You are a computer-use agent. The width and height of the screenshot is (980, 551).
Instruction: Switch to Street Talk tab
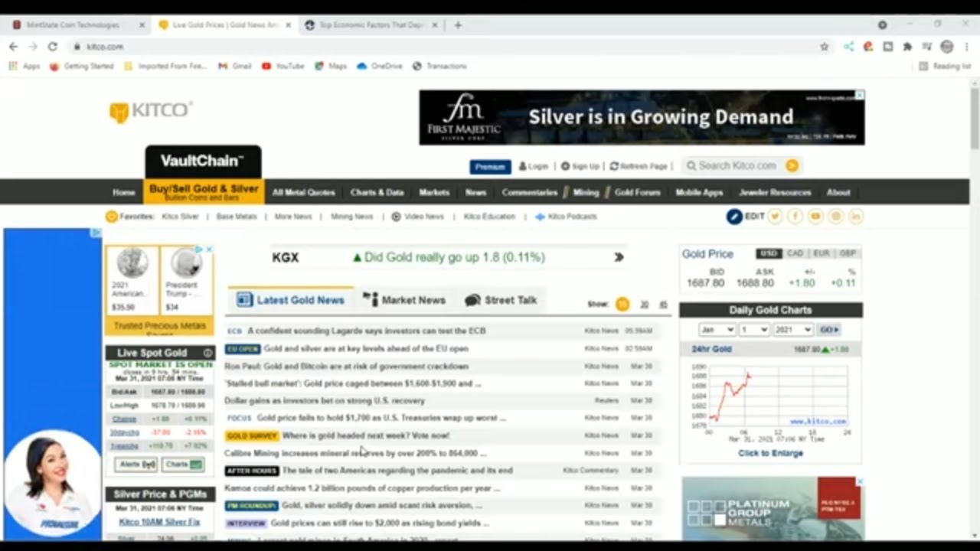pos(501,300)
